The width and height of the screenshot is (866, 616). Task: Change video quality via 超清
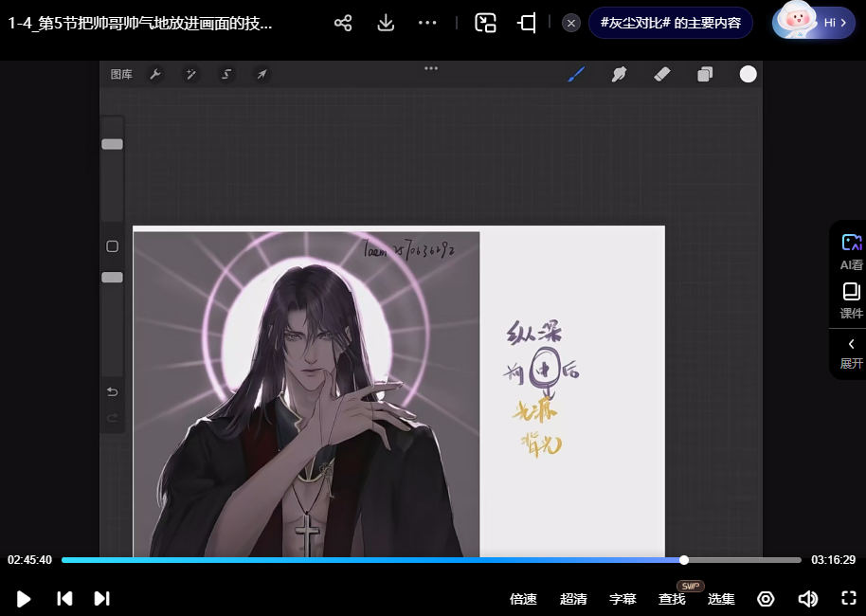click(x=573, y=599)
